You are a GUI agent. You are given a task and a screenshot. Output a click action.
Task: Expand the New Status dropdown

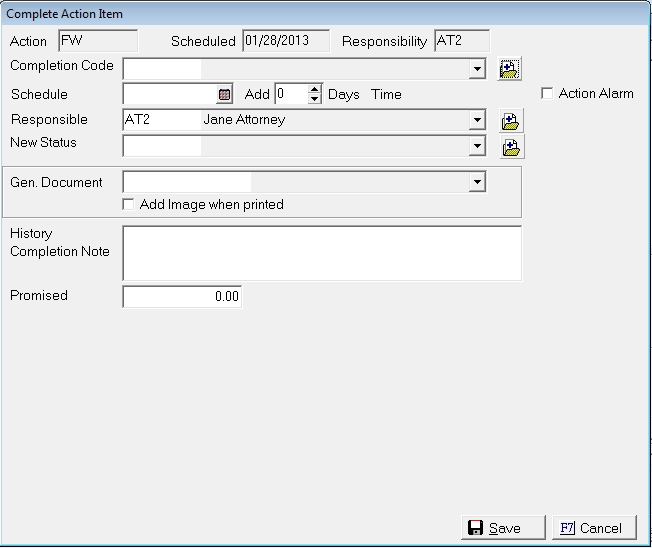[477, 147]
